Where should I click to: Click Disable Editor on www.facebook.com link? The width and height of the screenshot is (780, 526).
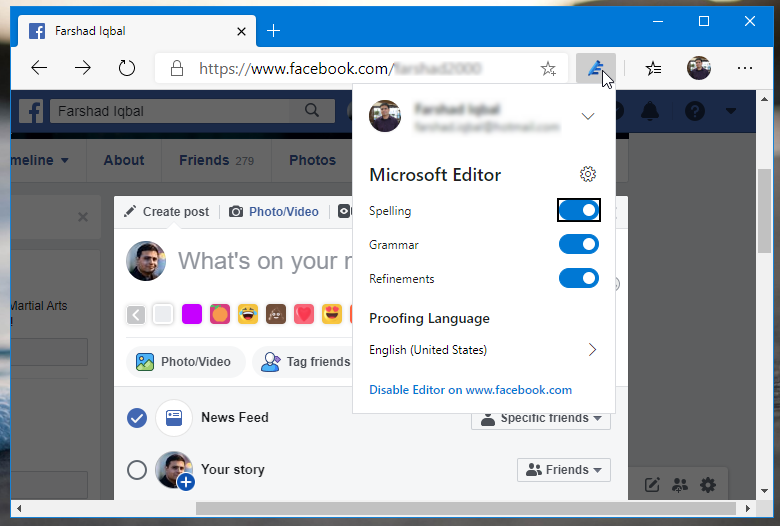470,390
